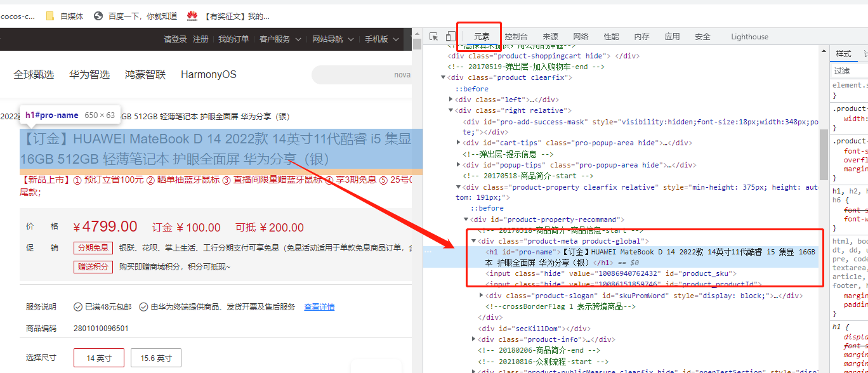Go to the HarmonyOS navigation item
Viewport: 868px width, 373px height.
[209, 75]
